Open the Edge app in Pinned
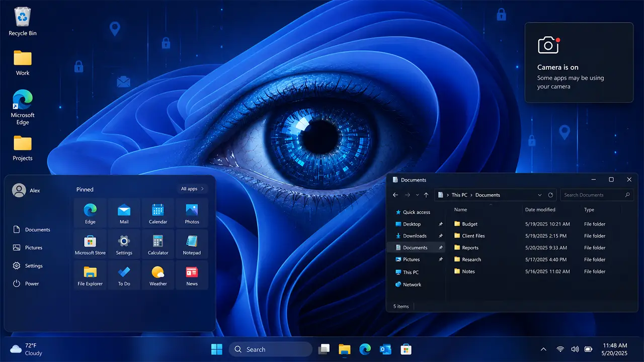The image size is (644, 362). point(90,213)
